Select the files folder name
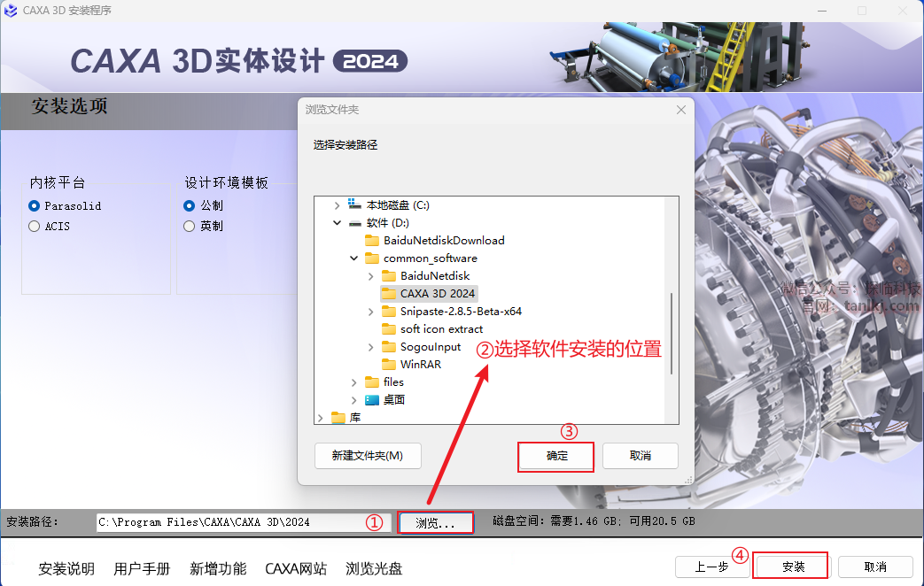 tap(393, 382)
